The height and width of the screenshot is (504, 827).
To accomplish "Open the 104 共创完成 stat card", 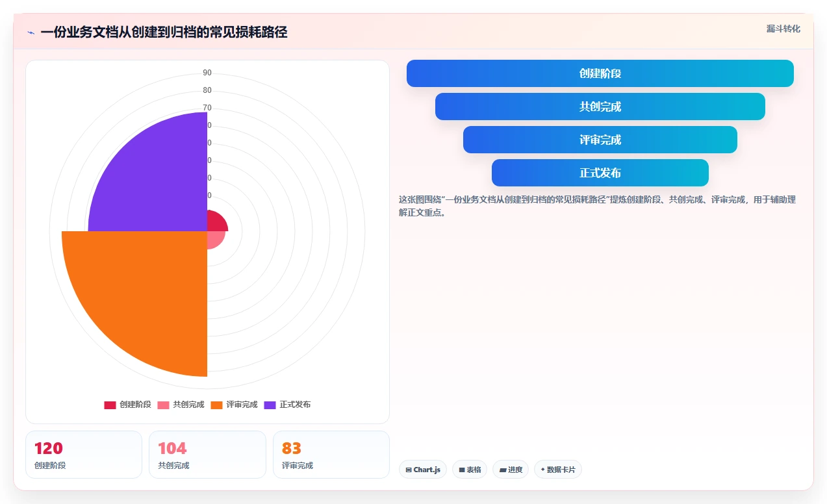I will coord(207,455).
